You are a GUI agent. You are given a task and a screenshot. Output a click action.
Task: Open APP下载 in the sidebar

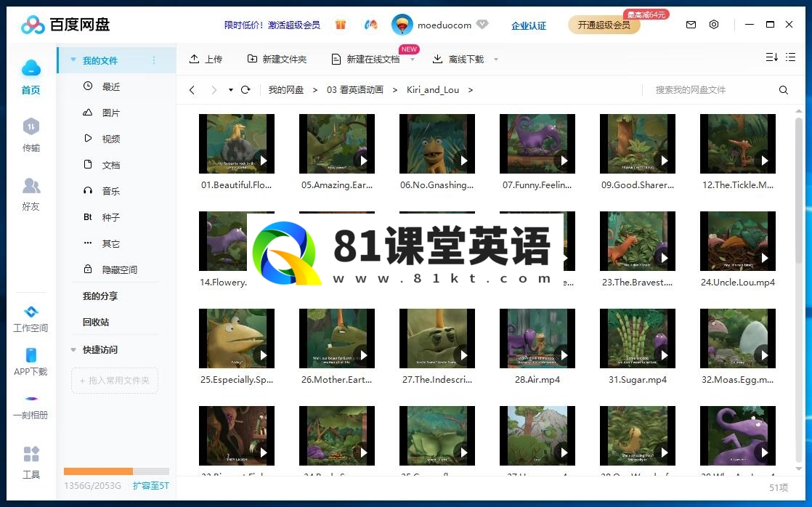31,362
